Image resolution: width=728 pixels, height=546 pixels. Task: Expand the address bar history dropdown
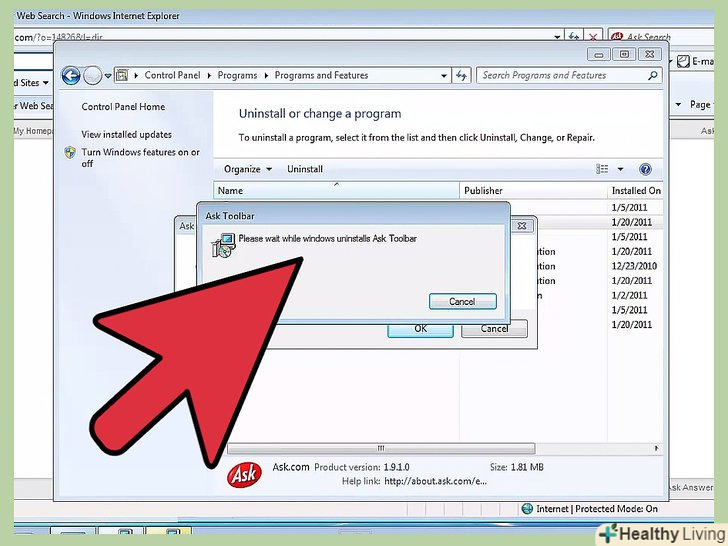(x=444, y=76)
